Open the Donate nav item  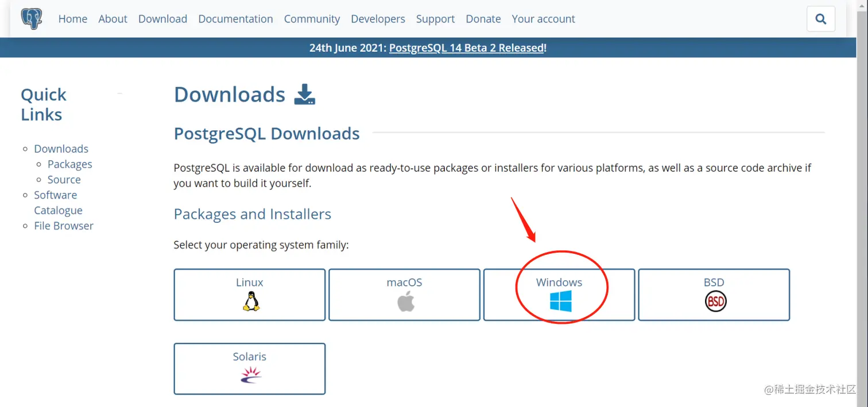pyautogui.click(x=483, y=19)
